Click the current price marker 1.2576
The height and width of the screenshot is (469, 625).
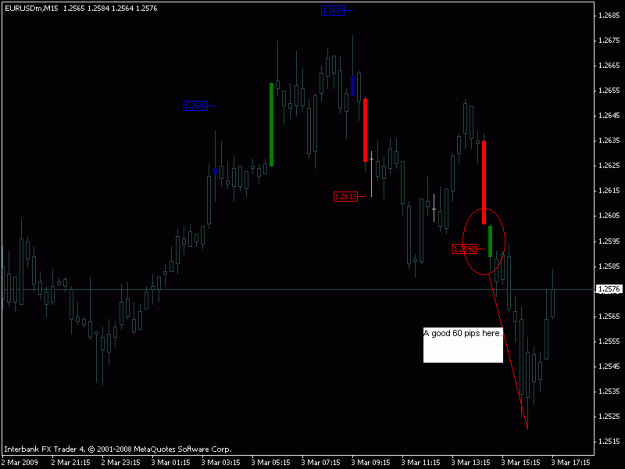coord(609,289)
